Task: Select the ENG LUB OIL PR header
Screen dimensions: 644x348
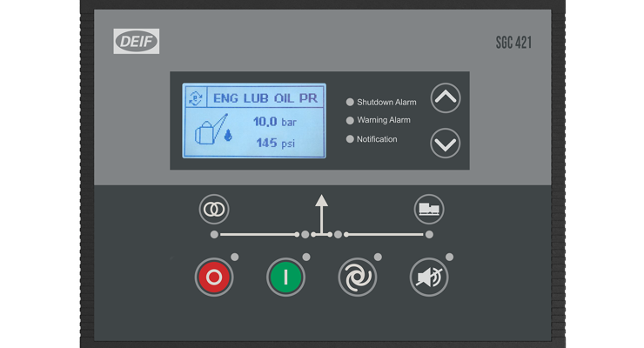Action: tap(265, 98)
